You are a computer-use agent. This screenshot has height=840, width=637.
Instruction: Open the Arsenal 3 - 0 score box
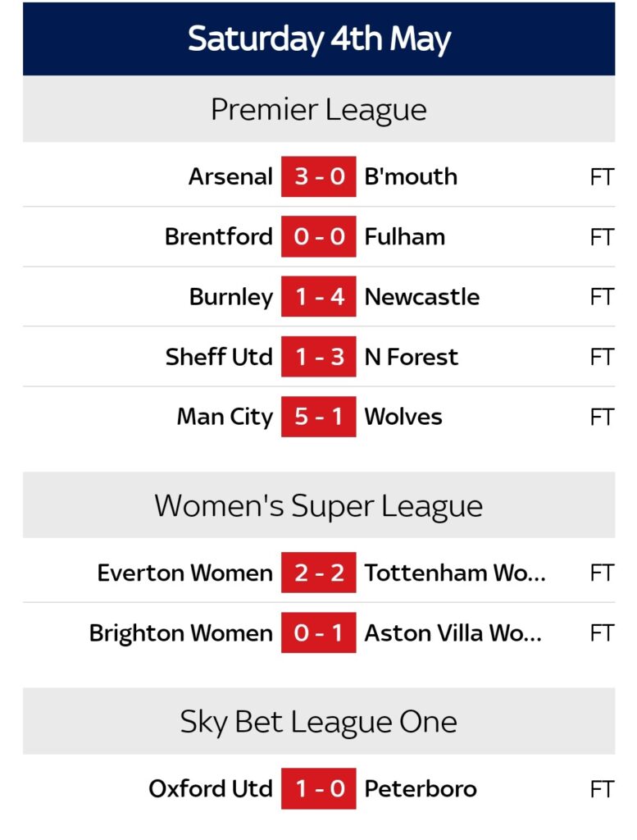pyautogui.click(x=318, y=176)
